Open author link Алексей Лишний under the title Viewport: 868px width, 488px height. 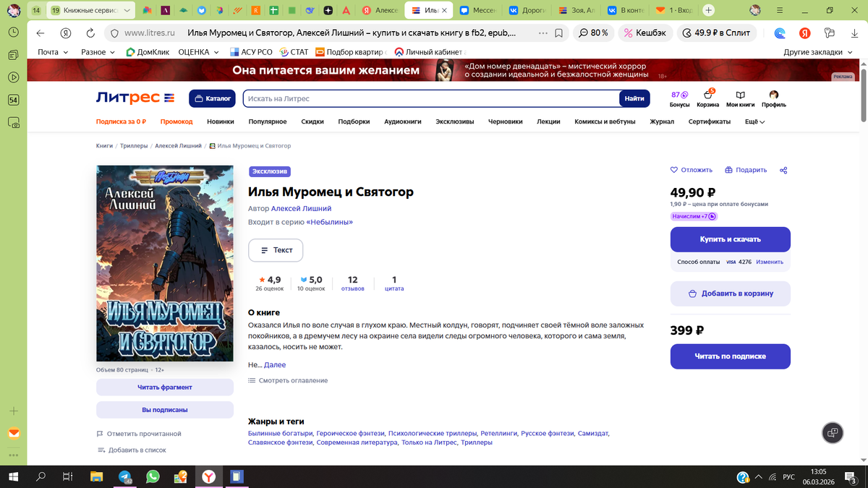point(301,208)
